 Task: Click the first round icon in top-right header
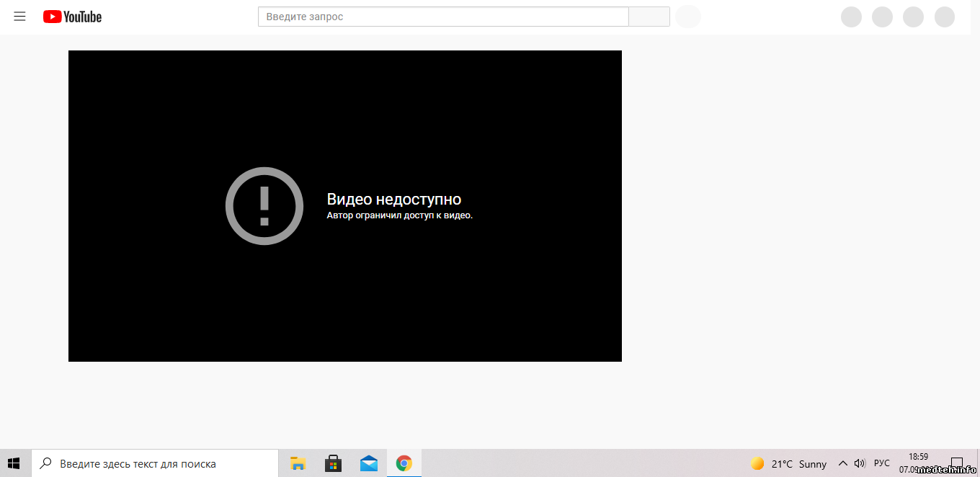pyautogui.click(x=851, y=17)
